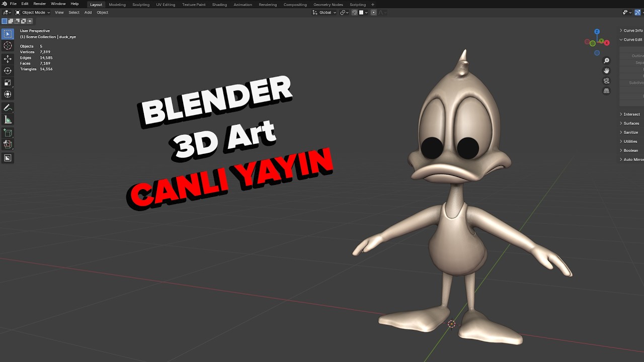Select the Cursor tool

coord(8,46)
